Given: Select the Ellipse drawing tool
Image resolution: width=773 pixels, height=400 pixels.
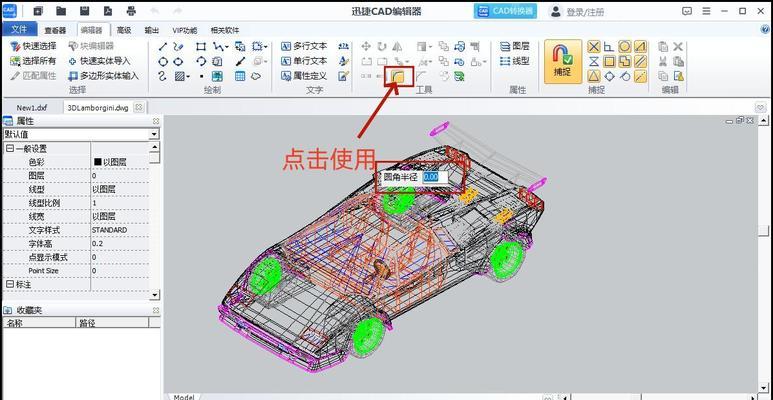Looking at the screenshot, I should point(178,62).
